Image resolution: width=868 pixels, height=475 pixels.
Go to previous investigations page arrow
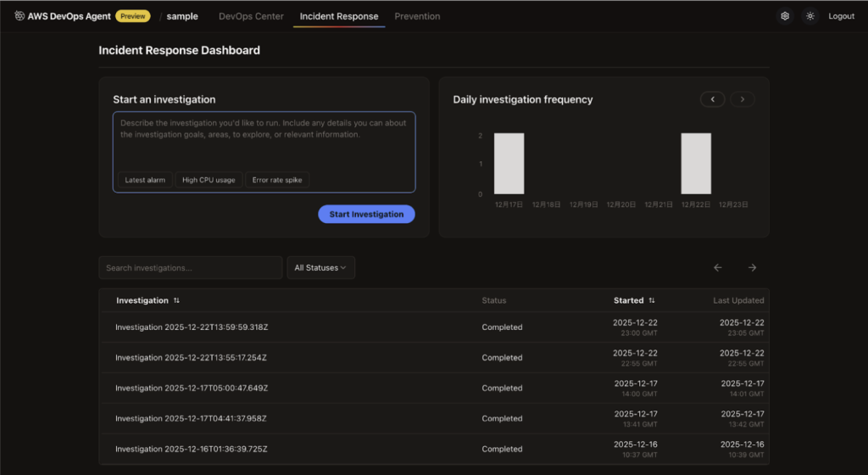[718, 268]
